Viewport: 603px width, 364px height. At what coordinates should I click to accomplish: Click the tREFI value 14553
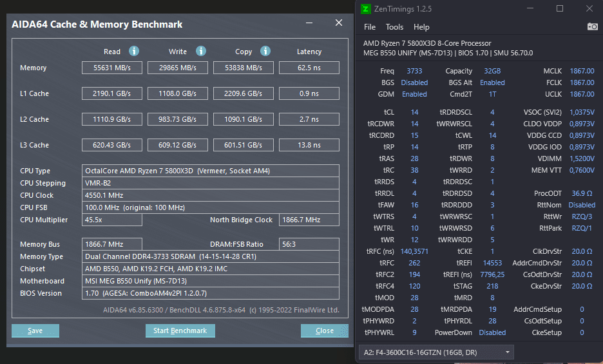pos(492,263)
